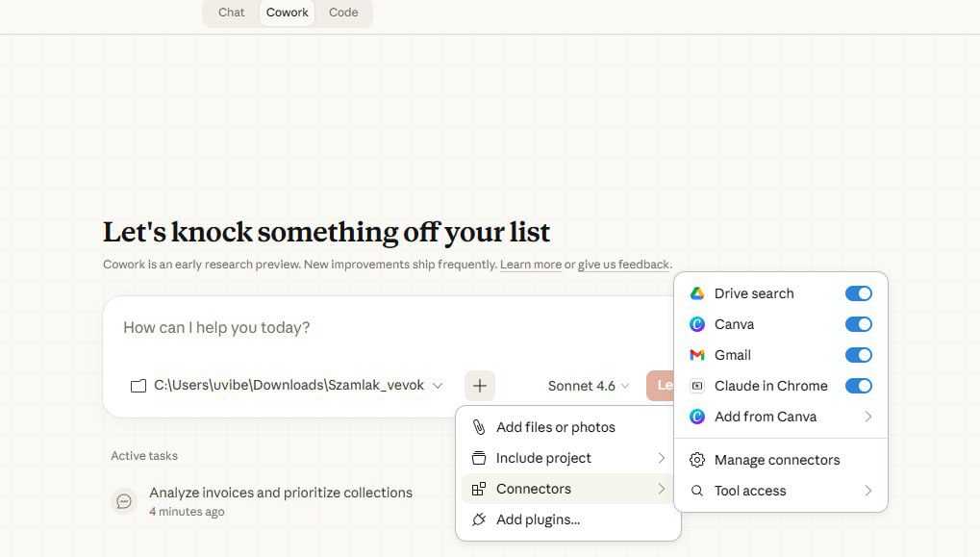This screenshot has height=557, width=980.
Task: Switch to the Chat tab
Action: pyautogui.click(x=232, y=13)
